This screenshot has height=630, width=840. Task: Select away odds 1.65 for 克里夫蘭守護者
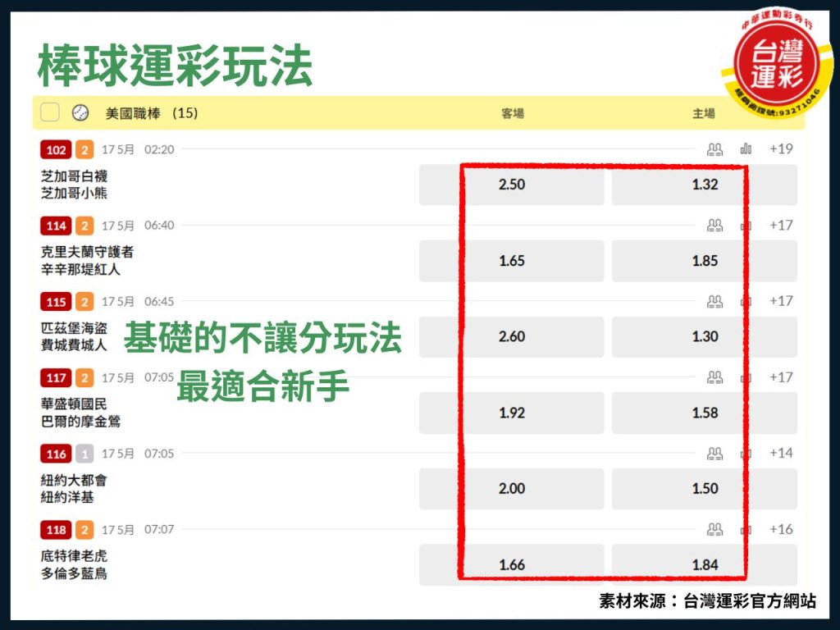click(512, 261)
